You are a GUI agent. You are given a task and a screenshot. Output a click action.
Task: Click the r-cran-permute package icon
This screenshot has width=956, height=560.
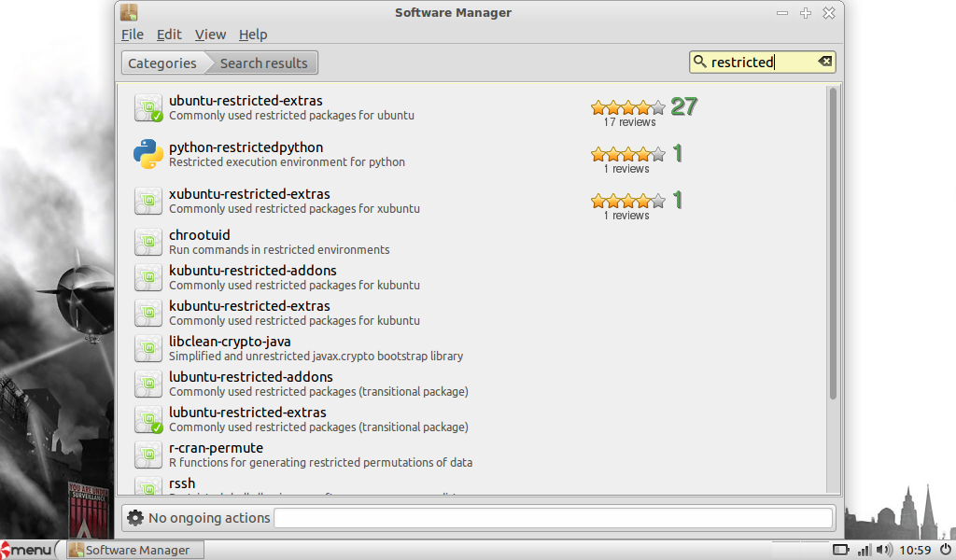point(148,455)
